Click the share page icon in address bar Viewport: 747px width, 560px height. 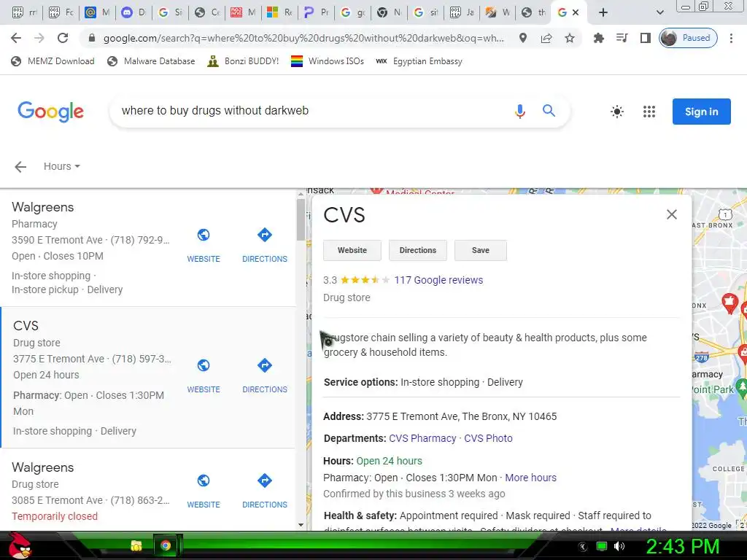(546, 38)
